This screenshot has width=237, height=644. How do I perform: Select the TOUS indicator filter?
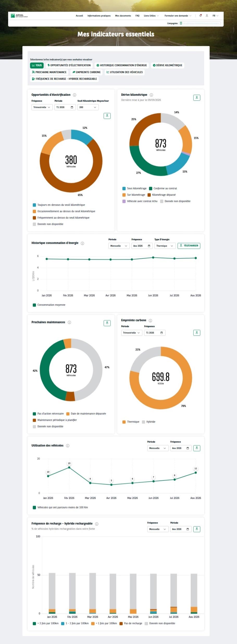coord(37,65)
